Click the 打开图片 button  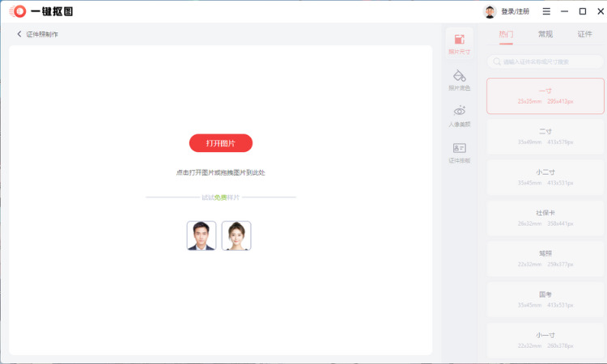coord(221,143)
